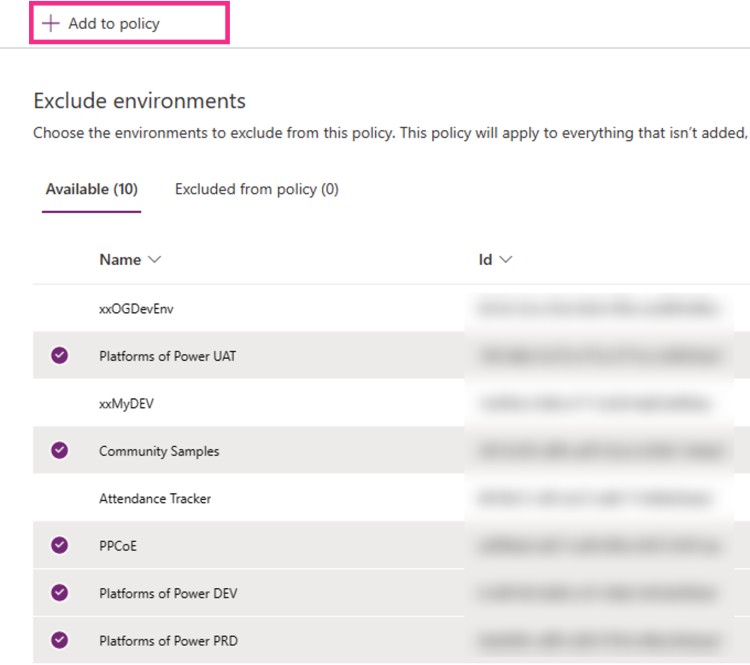This screenshot has width=750, height=665.
Task: Click the Platforms of Power PRD name
Action: coord(168,641)
